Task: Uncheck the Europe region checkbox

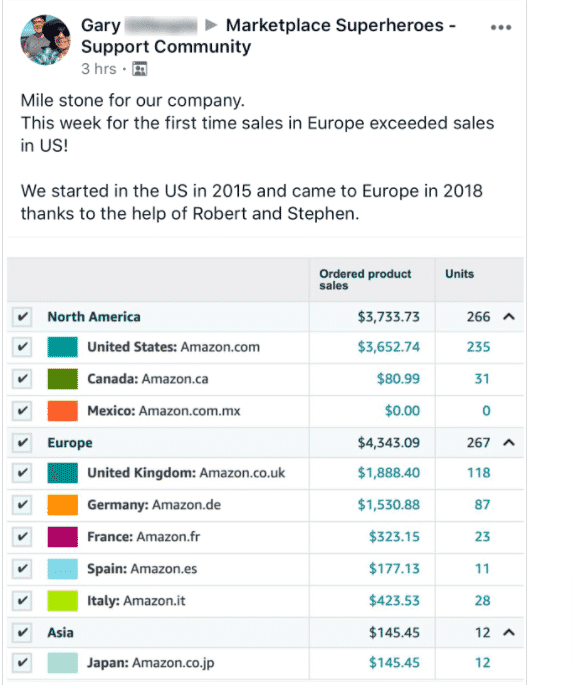Action: [x=22, y=443]
